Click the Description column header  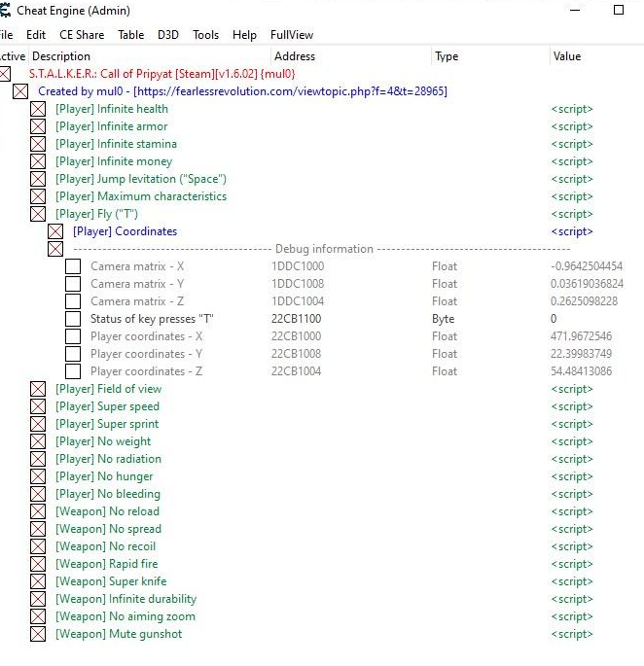pyautogui.click(x=150, y=56)
